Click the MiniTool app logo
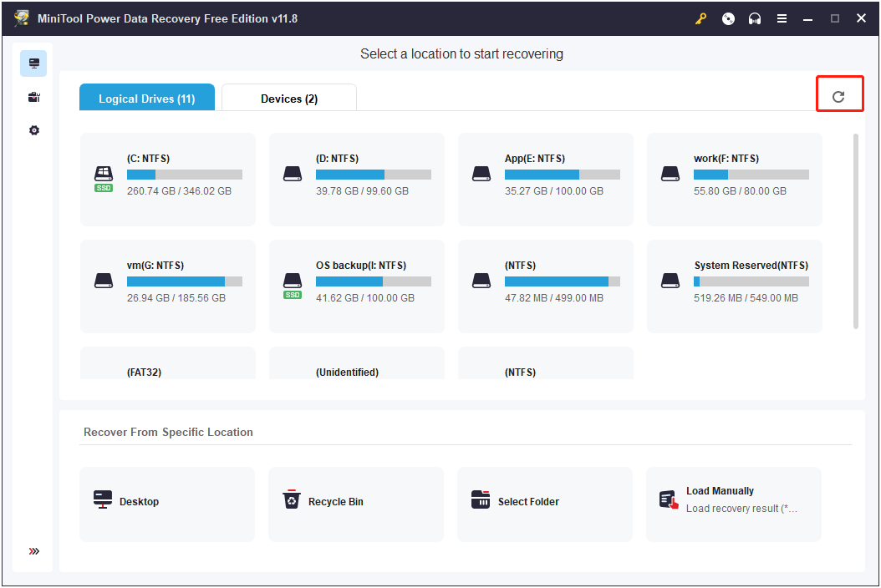Viewport: 881px width, 588px height. (22, 18)
